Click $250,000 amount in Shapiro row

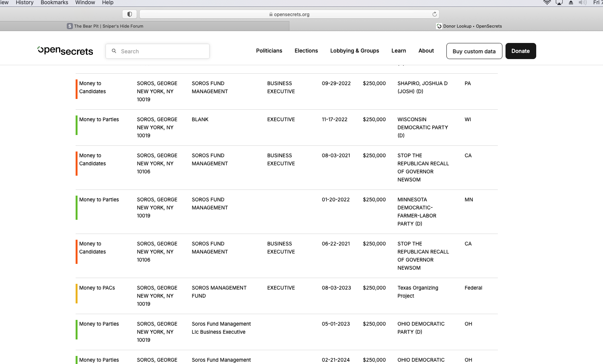coord(374,83)
